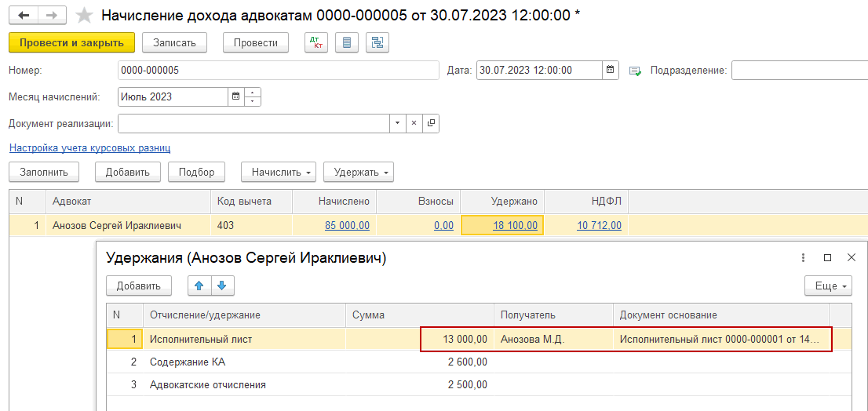
Task: Move deduction row down with arrow
Action: tap(221, 286)
